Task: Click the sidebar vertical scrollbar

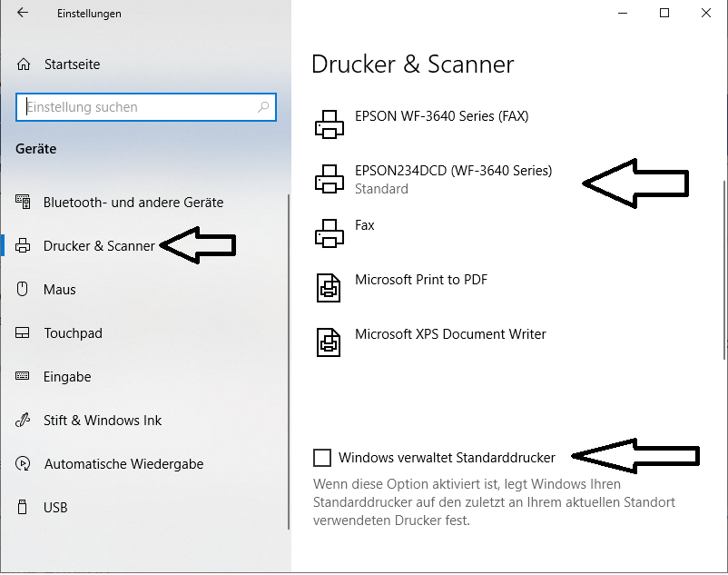Action: 289,362
